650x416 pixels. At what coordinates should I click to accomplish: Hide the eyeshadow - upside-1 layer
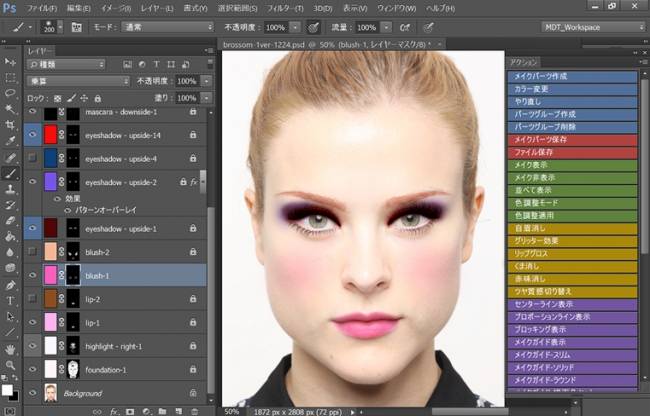click(32, 228)
